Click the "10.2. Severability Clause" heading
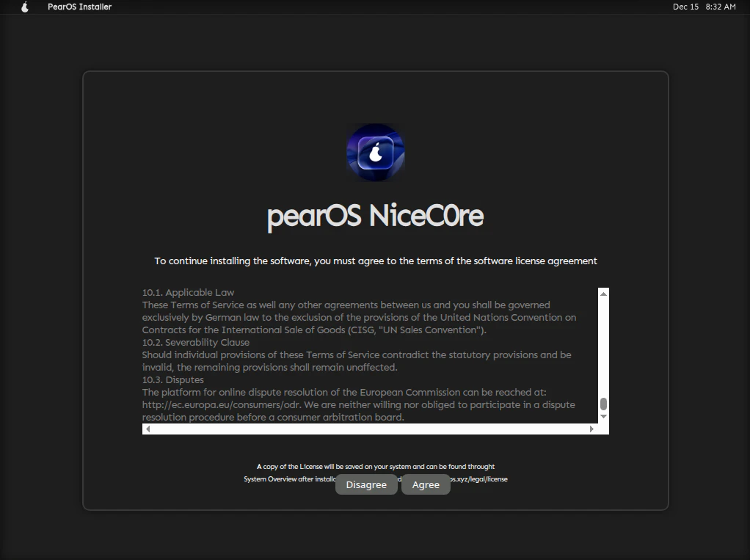This screenshot has width=750, height=560. pyautogui.click(x=196, y=343)
